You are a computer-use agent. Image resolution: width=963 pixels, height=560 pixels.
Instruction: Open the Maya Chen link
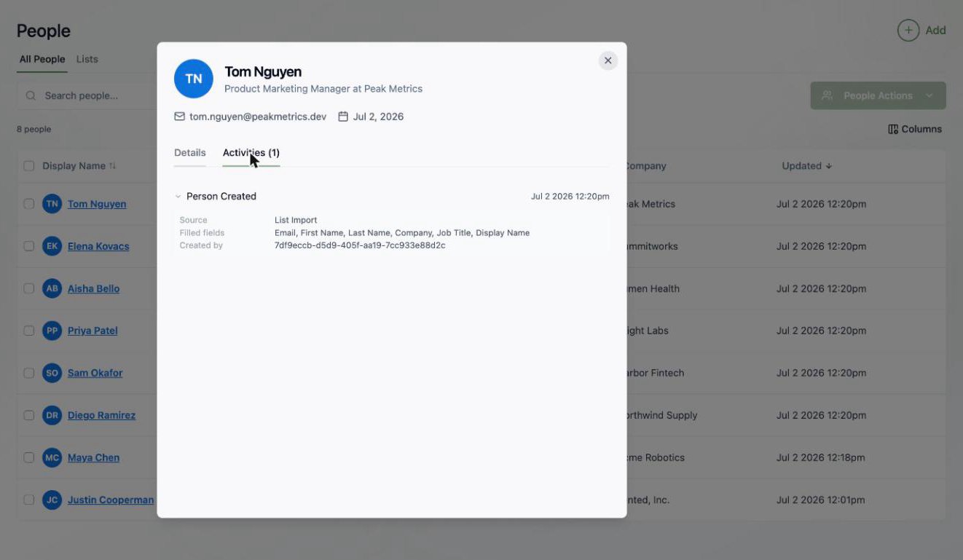pyautogui.click(x=93, y=457)
